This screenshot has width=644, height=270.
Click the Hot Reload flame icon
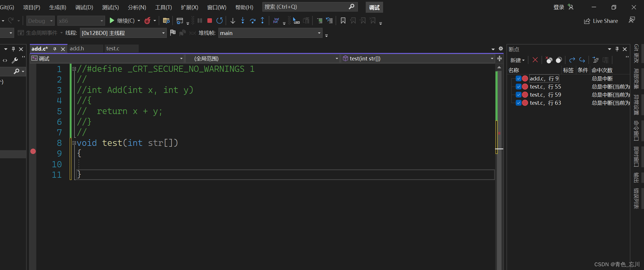tap(147, 21)
